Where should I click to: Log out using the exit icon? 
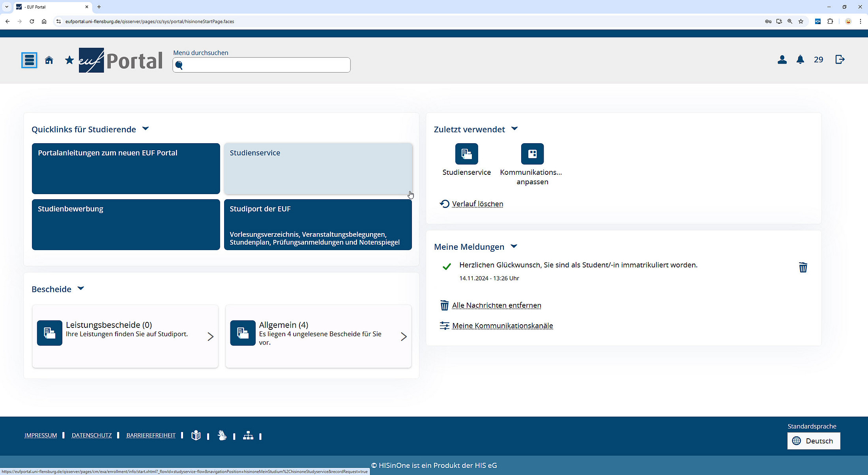tap(840, 60)
